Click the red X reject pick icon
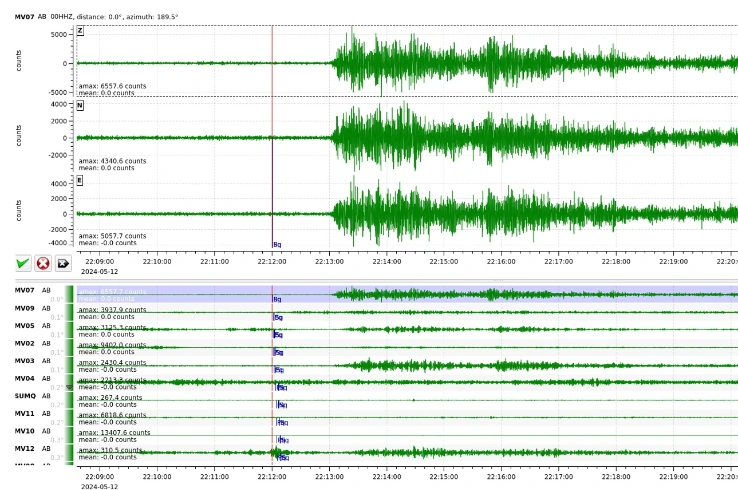The image size is (738, 490). [43, 264]
